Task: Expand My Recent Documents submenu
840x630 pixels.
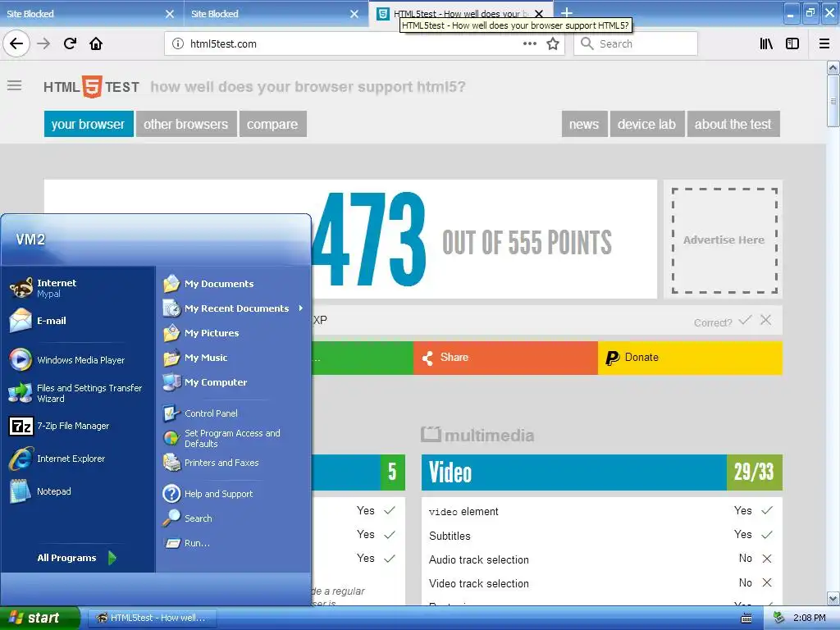Action: coord(233,308)
